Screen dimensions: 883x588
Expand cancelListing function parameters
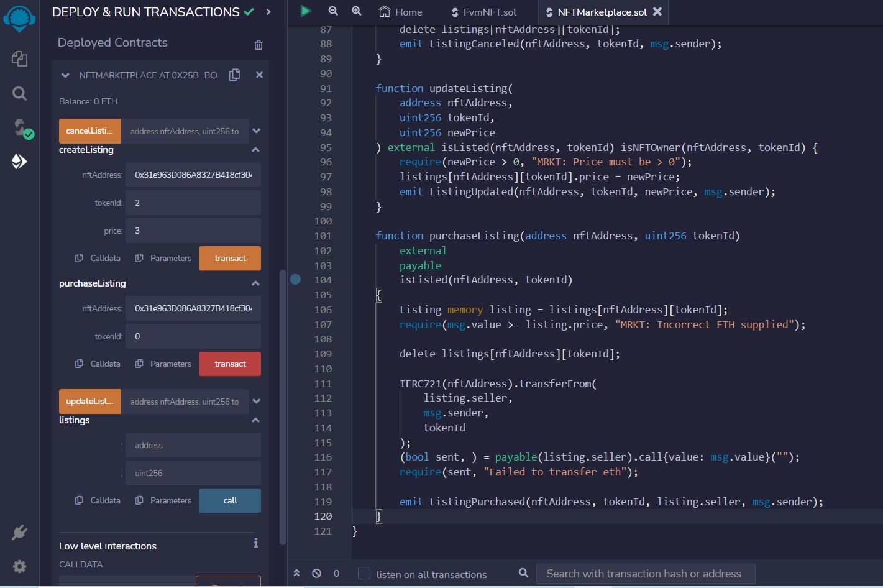[256, 131]
